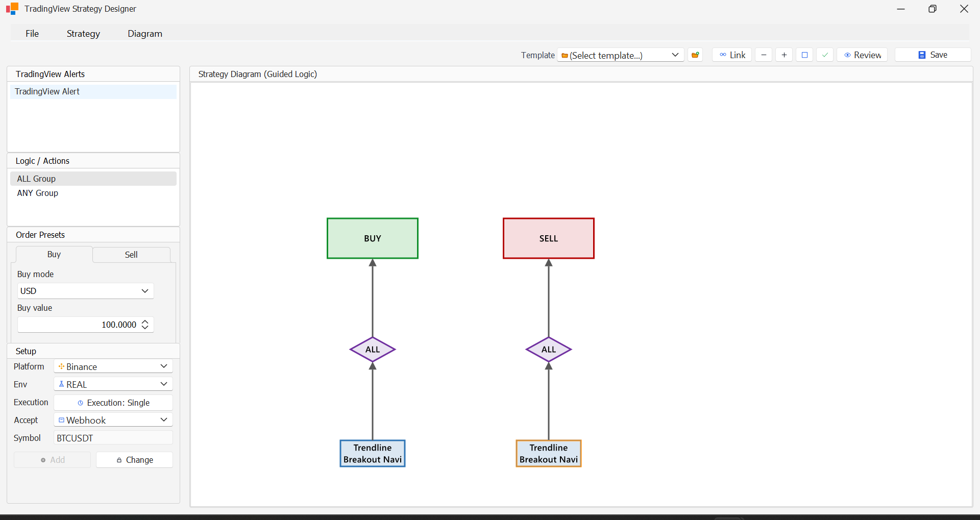980x520 pixels.
Task: Click the open template folder icon
Action: (x=695, y=55)
